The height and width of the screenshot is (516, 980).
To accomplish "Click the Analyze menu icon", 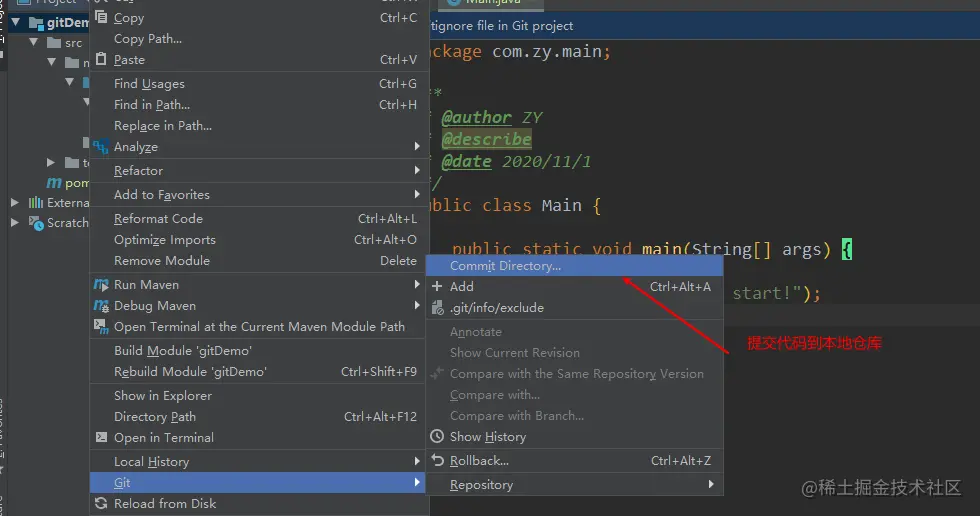I will pos(101,147).
